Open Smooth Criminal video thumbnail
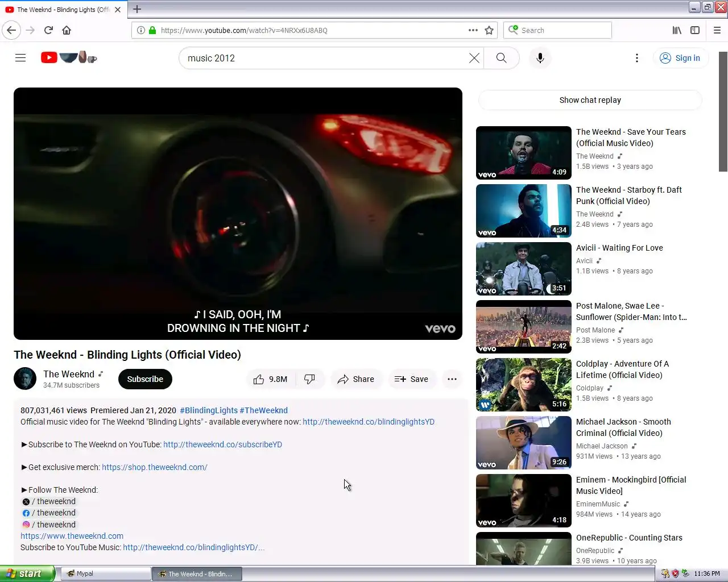Viewport: 728px width, 582px height. pos(524,443)
